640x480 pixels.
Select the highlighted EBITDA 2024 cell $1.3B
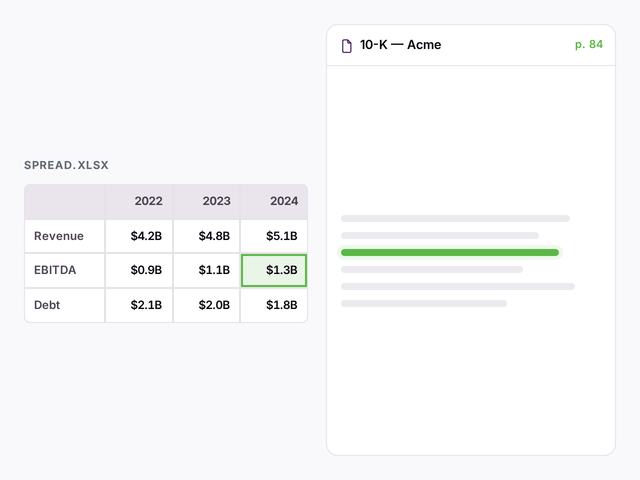tap(274, 270)
